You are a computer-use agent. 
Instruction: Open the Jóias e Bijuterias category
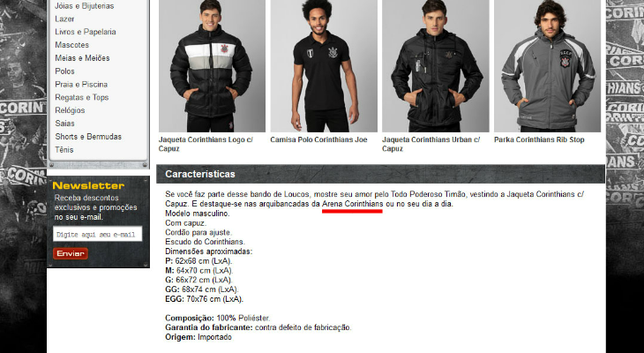tap(84, 6)
